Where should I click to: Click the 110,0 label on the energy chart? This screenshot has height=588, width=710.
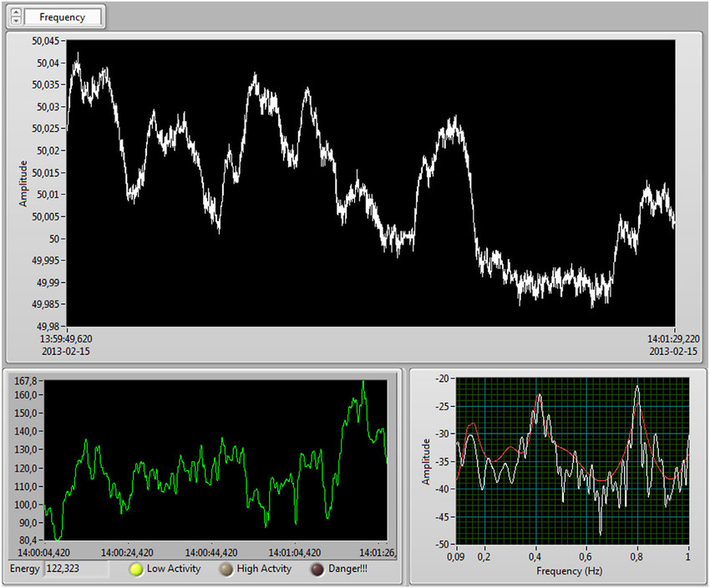coord(25,487)
